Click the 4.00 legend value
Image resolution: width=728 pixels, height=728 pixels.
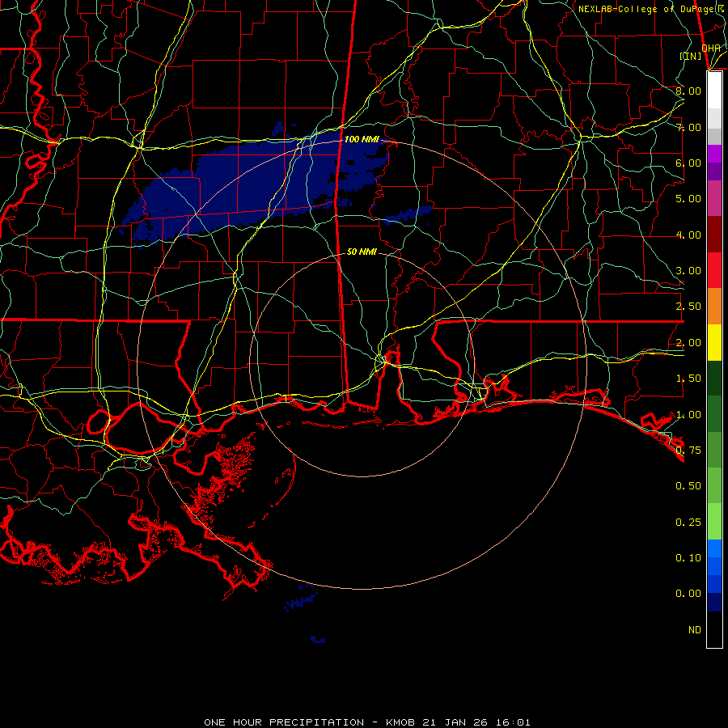click(x=688, y=235)
